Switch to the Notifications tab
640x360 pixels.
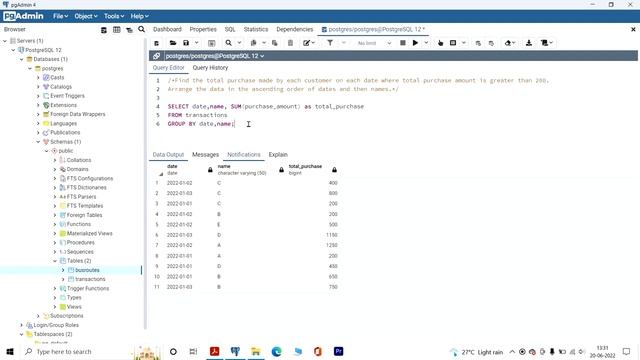click(x=244, y=155)
